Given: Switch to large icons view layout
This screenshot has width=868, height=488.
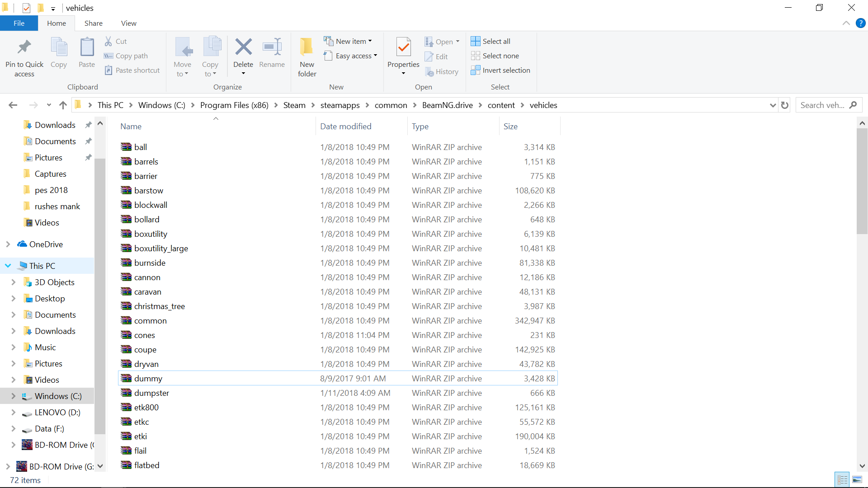Looking at the screenshot, I should [857, 479].
